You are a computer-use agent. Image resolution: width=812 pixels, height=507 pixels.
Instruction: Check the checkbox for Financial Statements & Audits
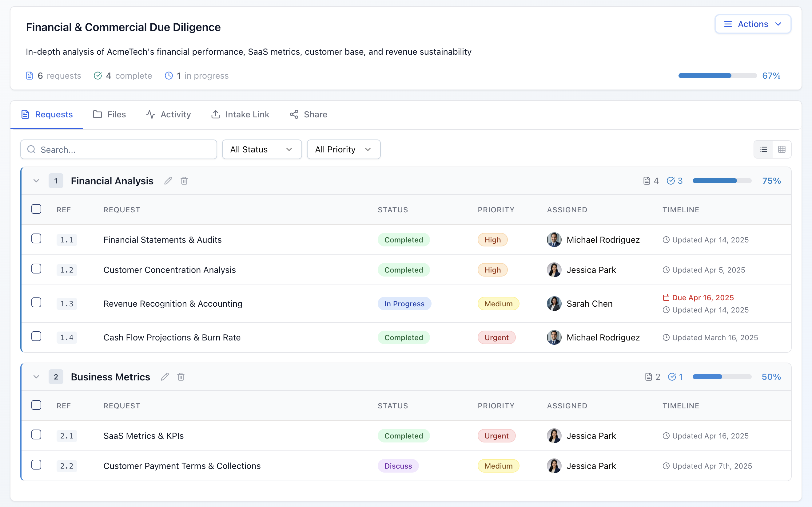(x=36, y=238)
